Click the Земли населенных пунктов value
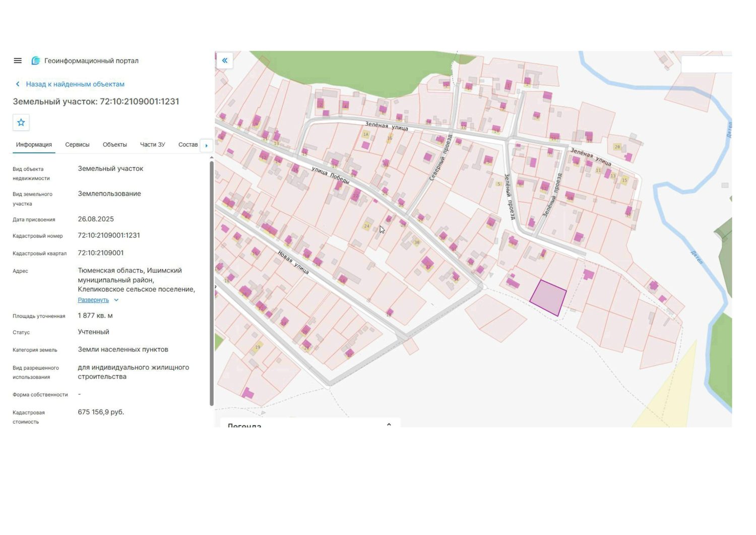 coord(123,349)
